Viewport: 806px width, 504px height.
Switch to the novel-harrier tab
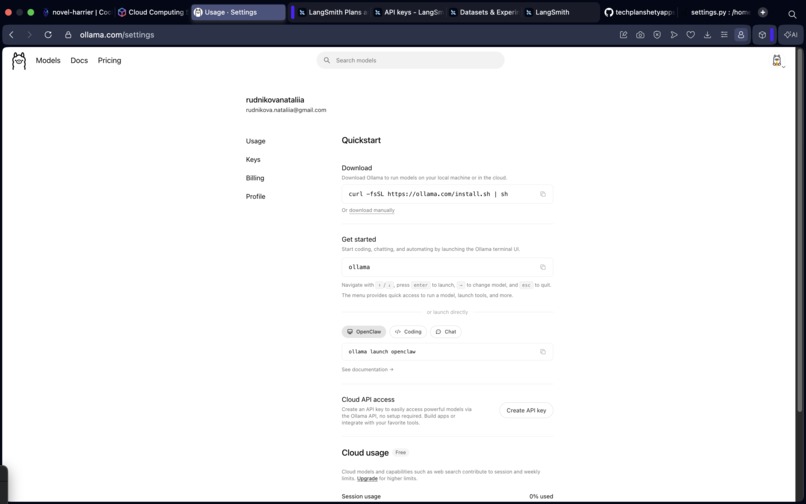click(77, 12)
